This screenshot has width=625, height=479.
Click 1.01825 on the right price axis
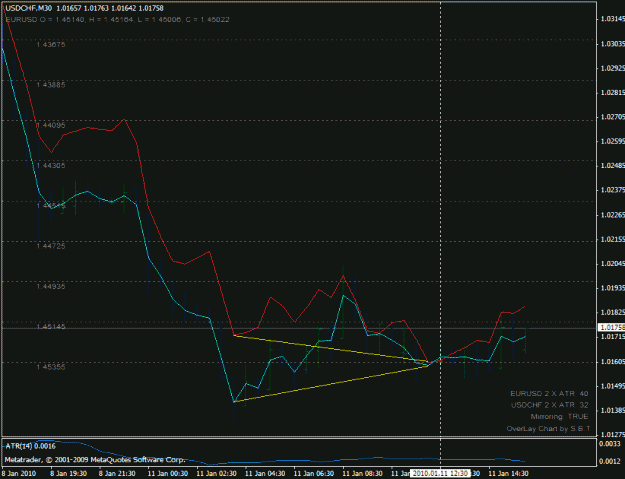[x=613, y=312]
